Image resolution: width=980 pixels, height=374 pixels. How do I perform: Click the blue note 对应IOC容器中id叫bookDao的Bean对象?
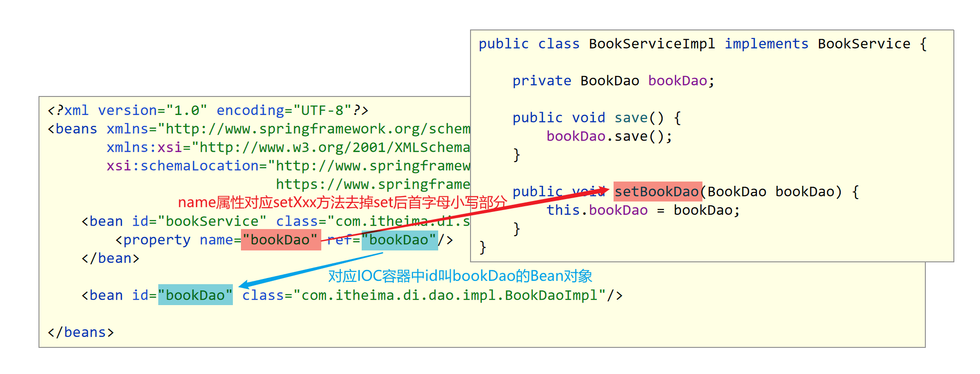click(460, 276)
